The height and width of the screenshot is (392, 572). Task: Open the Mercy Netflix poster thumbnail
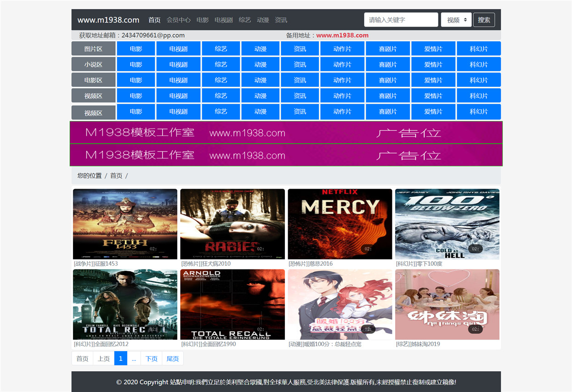340,224
